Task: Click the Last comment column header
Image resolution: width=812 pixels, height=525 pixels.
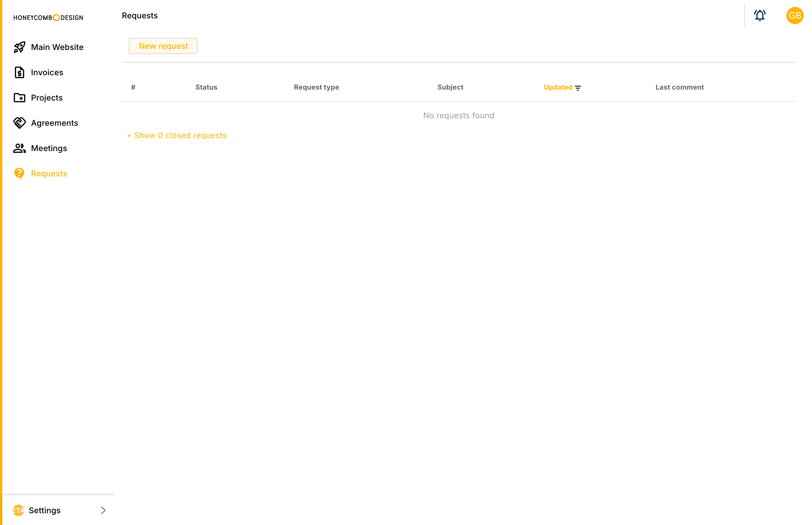Action: coord(679,87)
